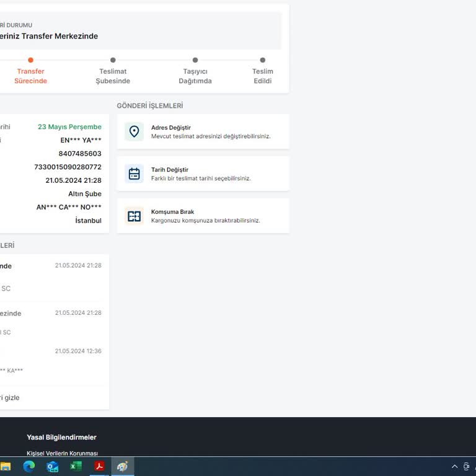Screen dimensions: 476x476
Task: Launch Excel from the taskbar
Action: [x=76, y=467]
